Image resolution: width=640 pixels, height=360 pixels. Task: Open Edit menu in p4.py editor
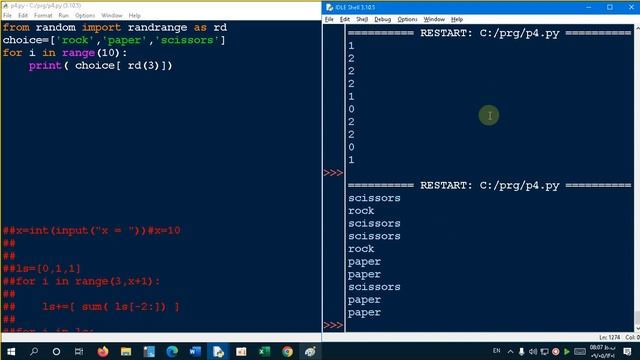[23, 16]
